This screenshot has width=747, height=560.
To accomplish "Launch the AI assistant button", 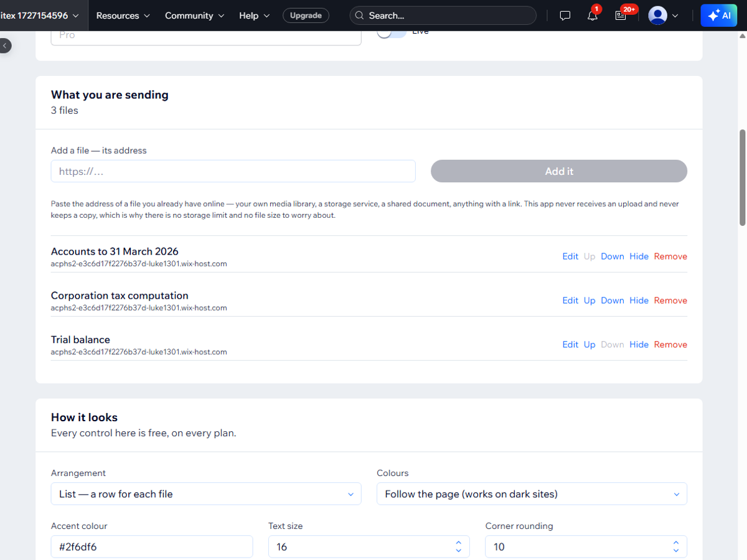I will (x=718, y=16).
